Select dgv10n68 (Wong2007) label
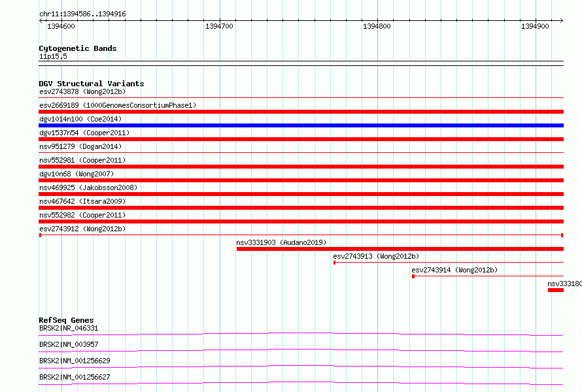The image size is (582, 392). (77, 174)
